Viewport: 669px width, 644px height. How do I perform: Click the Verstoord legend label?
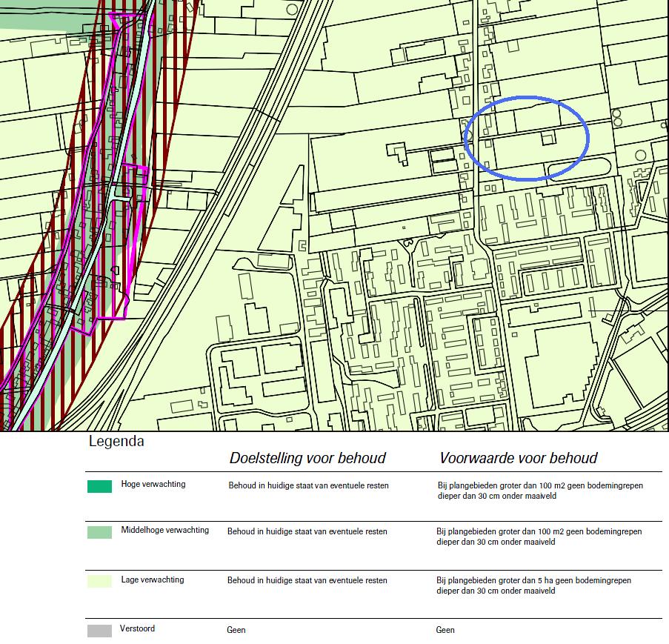click(137, 629)
